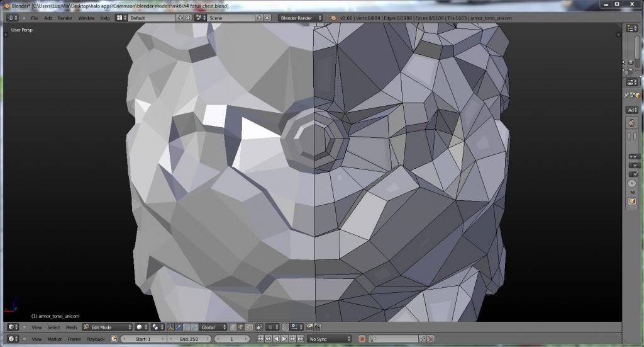The image size is (644, 347).
Task: Delete the Default screen layout
Action: tap(187, 18)
